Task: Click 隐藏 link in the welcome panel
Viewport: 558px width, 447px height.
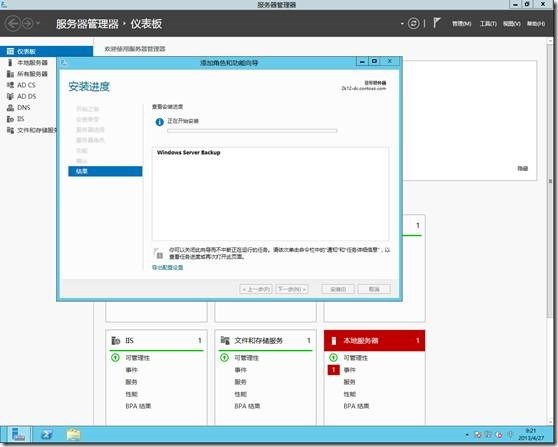Action: click(x=522, y=168)
